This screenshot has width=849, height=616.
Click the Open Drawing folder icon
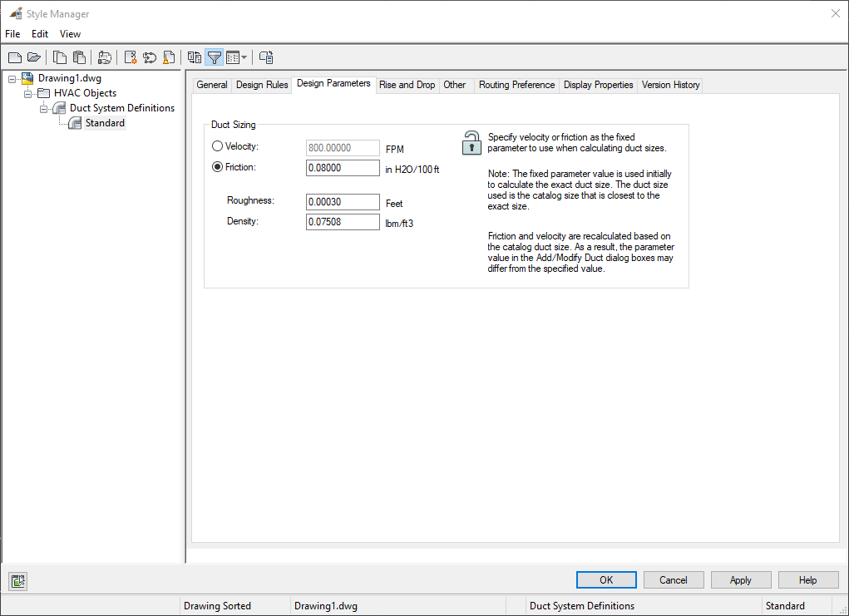coord(33,57)
